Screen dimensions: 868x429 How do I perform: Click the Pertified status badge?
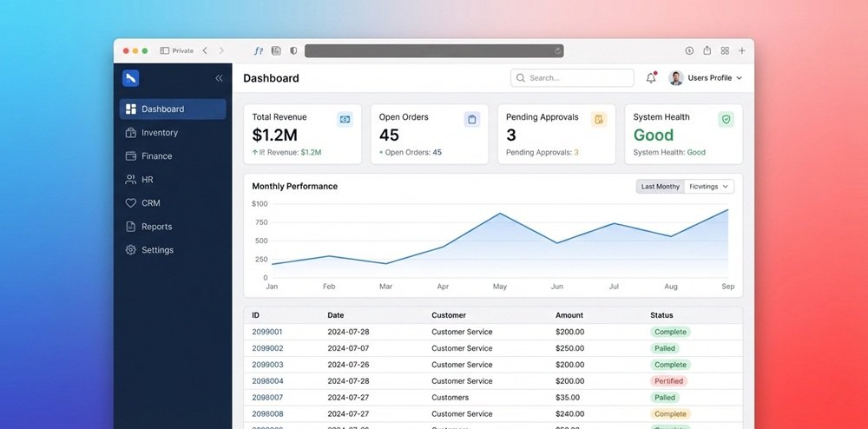point(668,381)
